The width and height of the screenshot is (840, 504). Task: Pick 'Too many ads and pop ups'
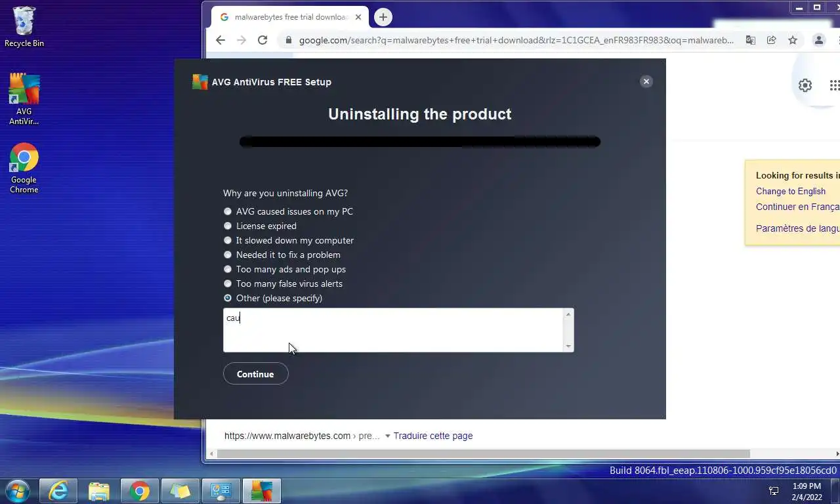click(228, 269)
